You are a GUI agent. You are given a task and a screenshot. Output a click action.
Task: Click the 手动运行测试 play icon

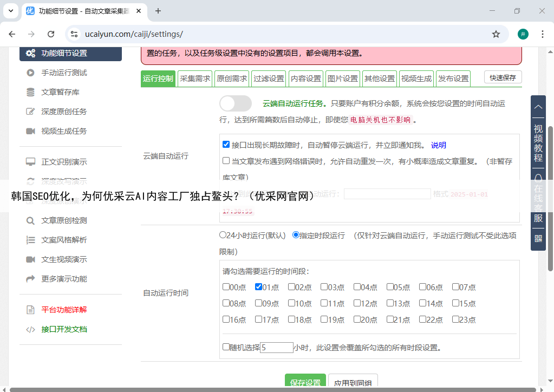click(x=30, y=73)
